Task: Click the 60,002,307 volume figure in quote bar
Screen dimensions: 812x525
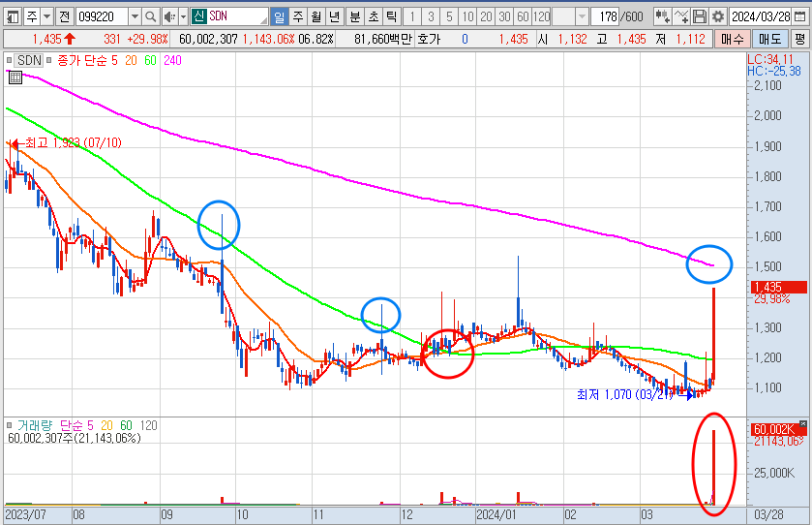Action: pyautogui.click(x=208, y=39)
